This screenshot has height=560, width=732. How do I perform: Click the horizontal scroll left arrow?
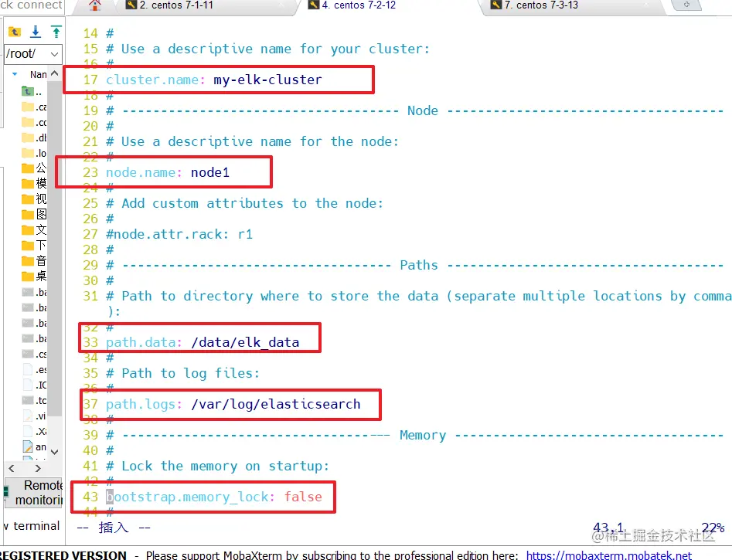tap(12, 468)
